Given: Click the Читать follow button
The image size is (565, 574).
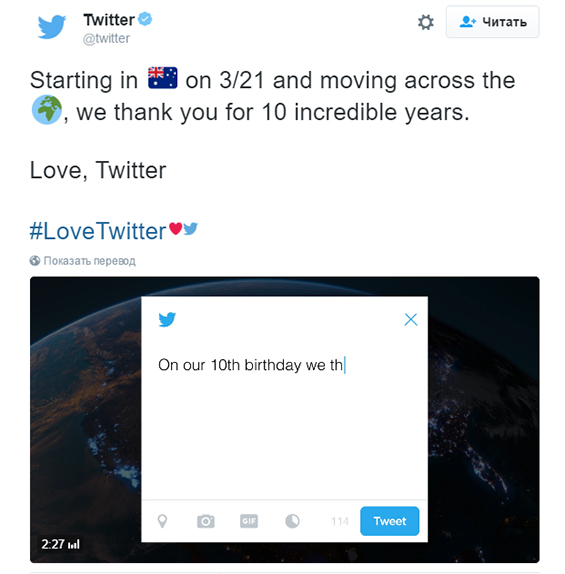Looking at the screenshot, I should tap(492, 22).
